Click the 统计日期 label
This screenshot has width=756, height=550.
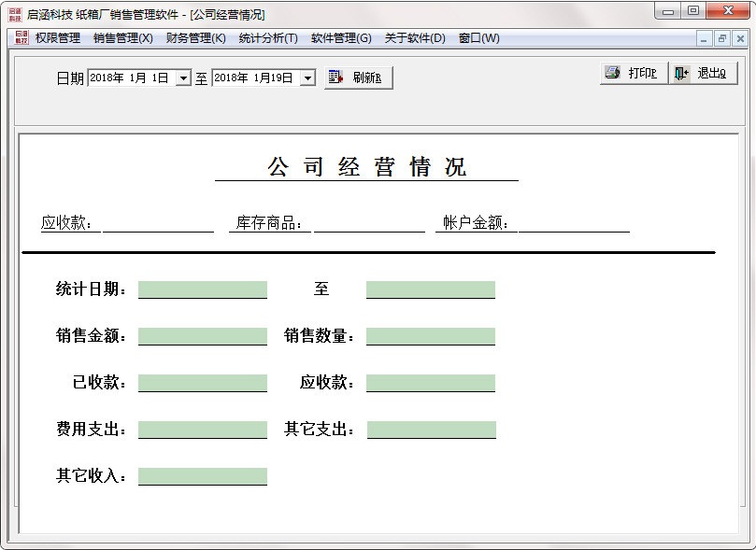pyautogui.click(x=92, y=289)
